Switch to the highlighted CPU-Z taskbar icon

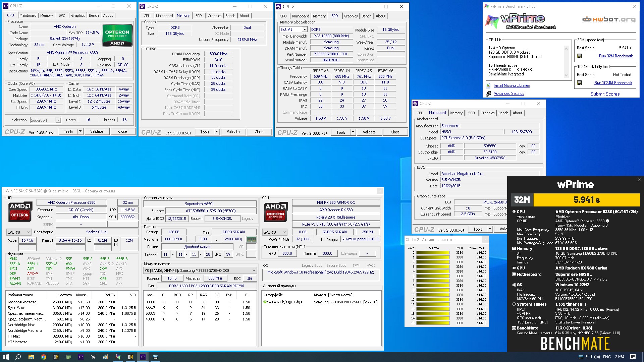pos(143,357)
